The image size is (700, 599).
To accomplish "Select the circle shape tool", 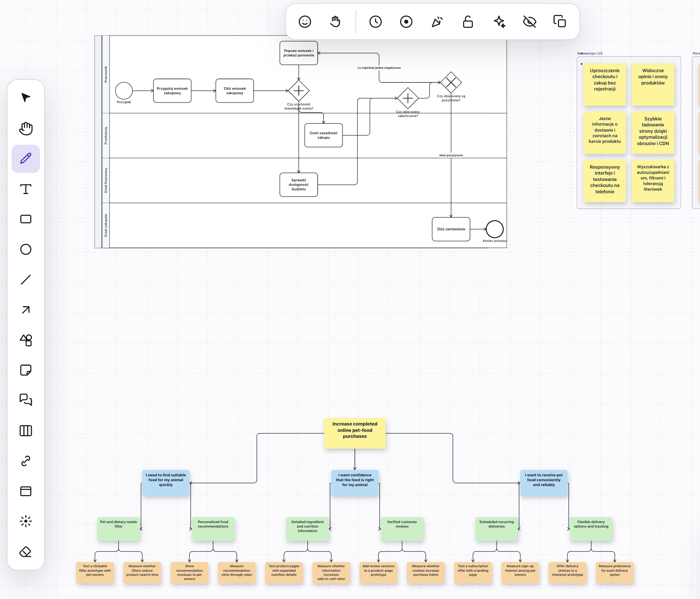I will point(25,249).
